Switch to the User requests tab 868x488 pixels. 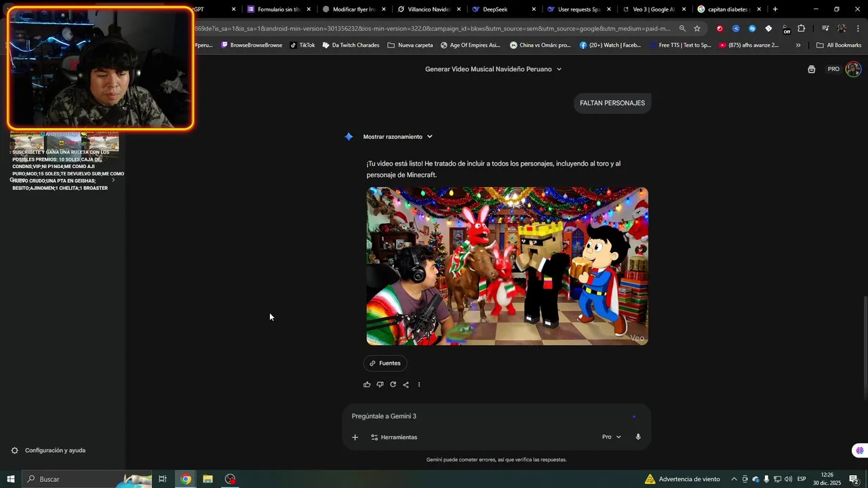pos(579,9)
